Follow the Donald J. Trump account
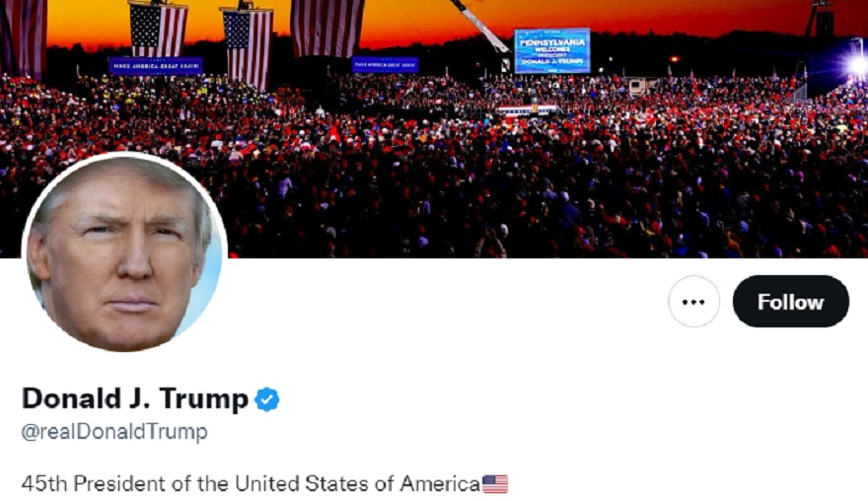The image size is (868, 501). [790, 302]
